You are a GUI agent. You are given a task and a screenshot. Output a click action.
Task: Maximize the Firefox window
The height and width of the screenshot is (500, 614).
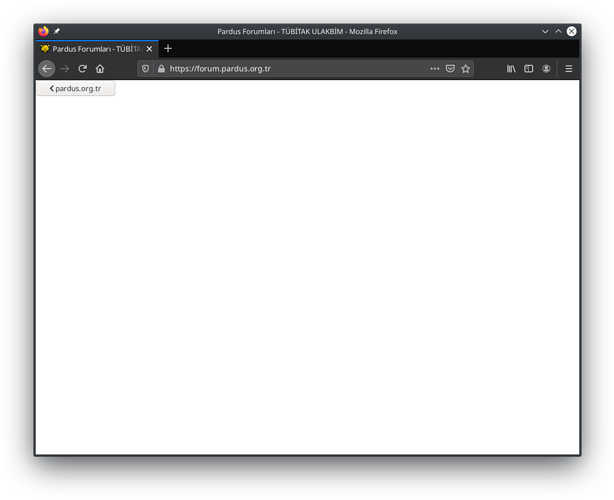click(x=558, y=31)
